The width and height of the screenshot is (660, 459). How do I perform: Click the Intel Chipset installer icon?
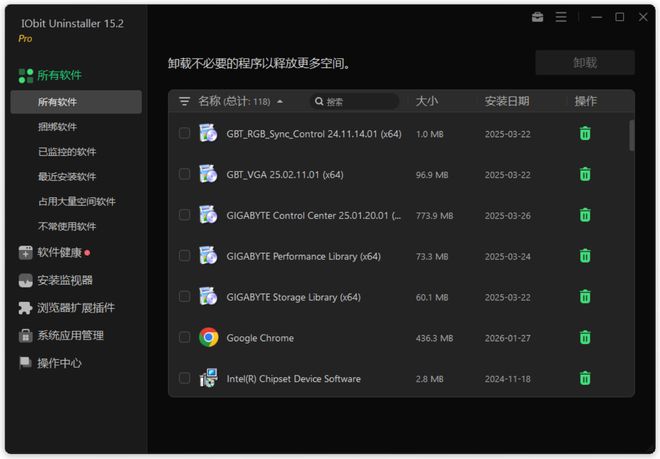pos(208,378)
